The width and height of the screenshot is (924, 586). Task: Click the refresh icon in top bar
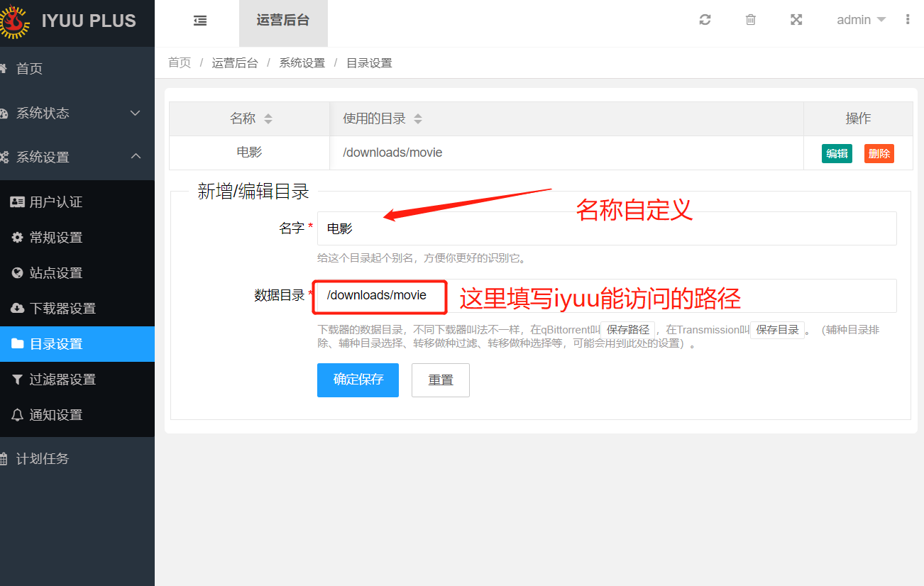coord(705,20)
